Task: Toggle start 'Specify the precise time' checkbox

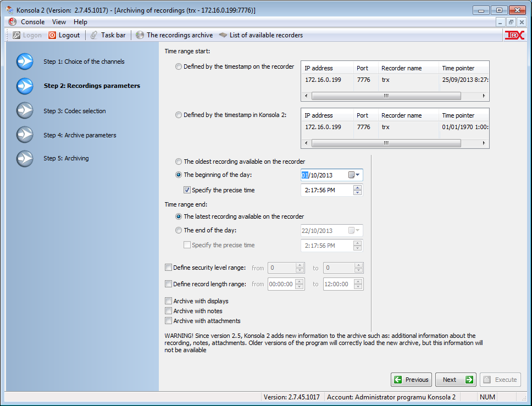Action: click(187, 190)
